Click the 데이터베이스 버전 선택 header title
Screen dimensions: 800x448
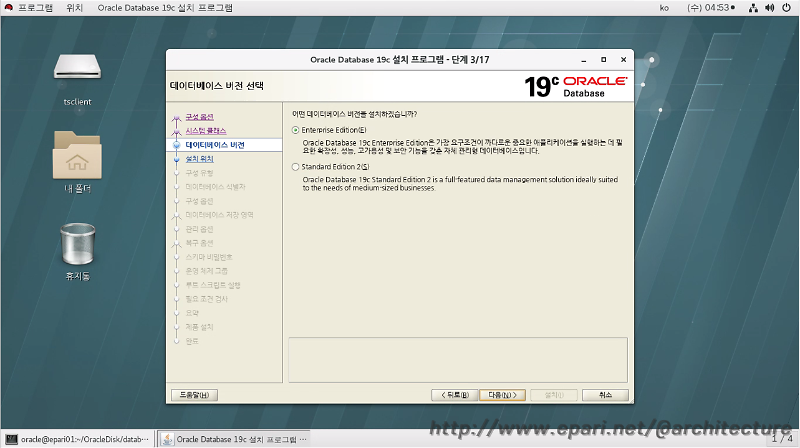click(217, 86)
